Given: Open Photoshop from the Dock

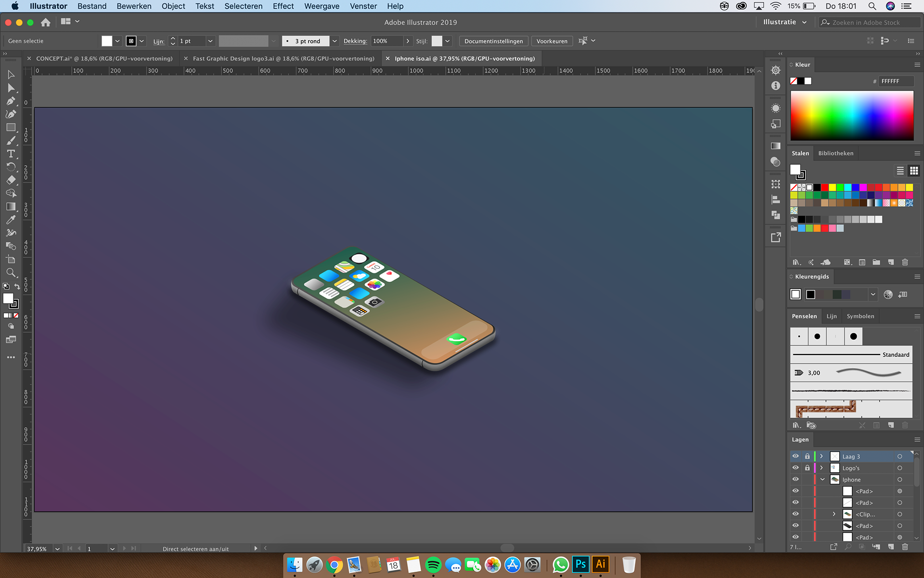Looking at the screenshot, I should (580, 564).
